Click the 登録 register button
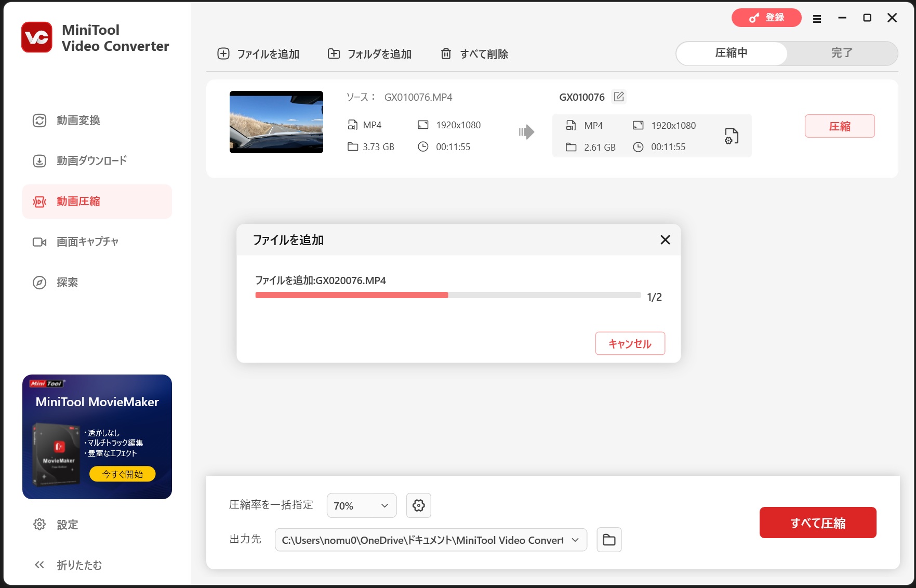The width and height of the screenshot is (916, 588). [x=766, y=18]
